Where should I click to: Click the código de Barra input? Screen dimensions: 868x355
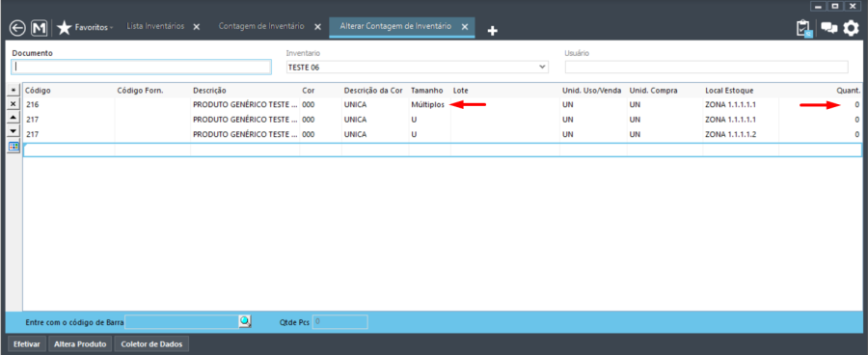[182, 322]
